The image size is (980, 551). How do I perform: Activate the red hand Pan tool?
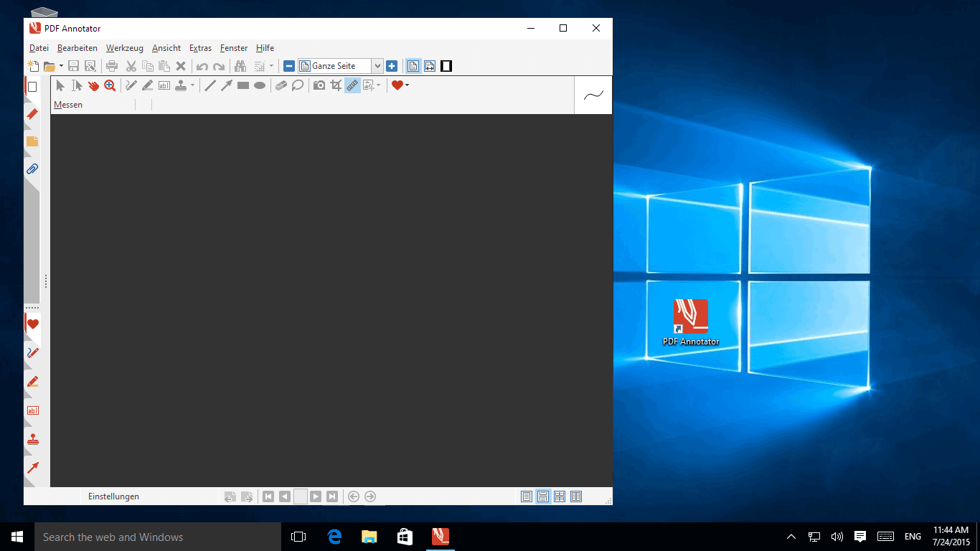[93, 85]
